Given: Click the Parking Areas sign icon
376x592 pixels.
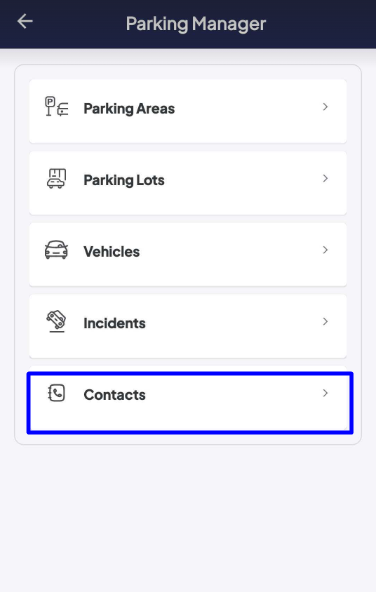Looking at the screenshot, I should [x=57, y=106].
